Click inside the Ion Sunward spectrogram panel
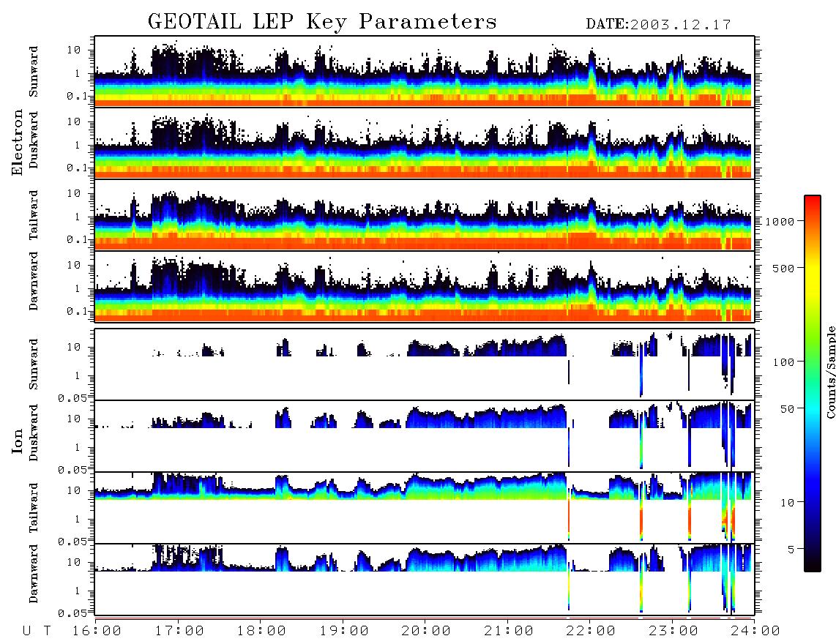This screenshot has width=836, height=644. 425,364
